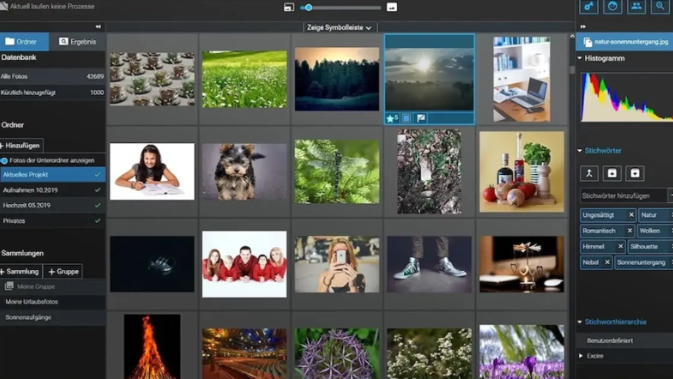The image size is (673, 379).
Task: Select the Benutzerdefiniert hierarchy entry
Action: (x=625, y=340)
